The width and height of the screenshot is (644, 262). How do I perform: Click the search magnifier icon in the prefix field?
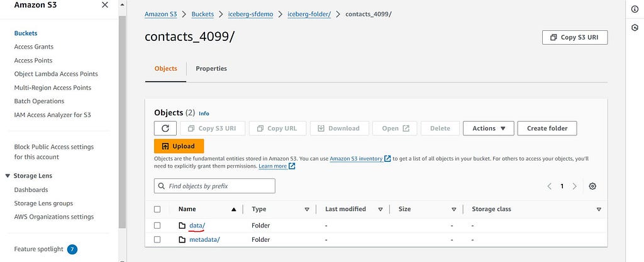[162, 186]
